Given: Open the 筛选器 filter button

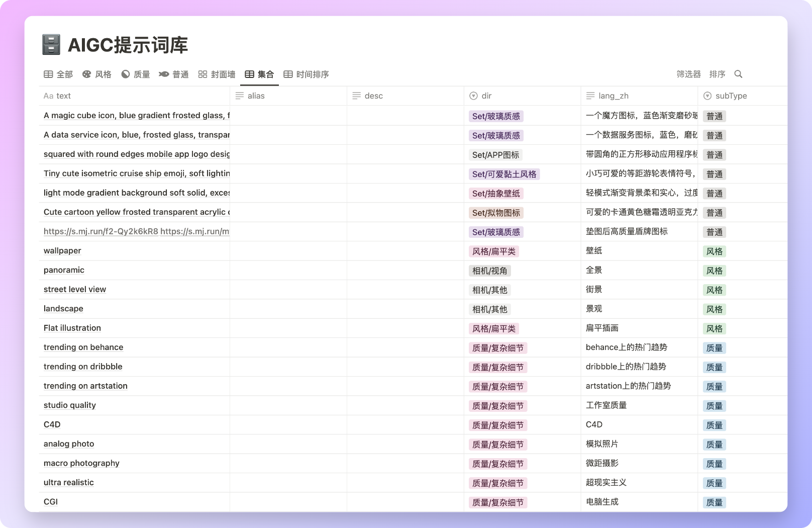Looking at the screenshot, I should (x=688, y=74).
